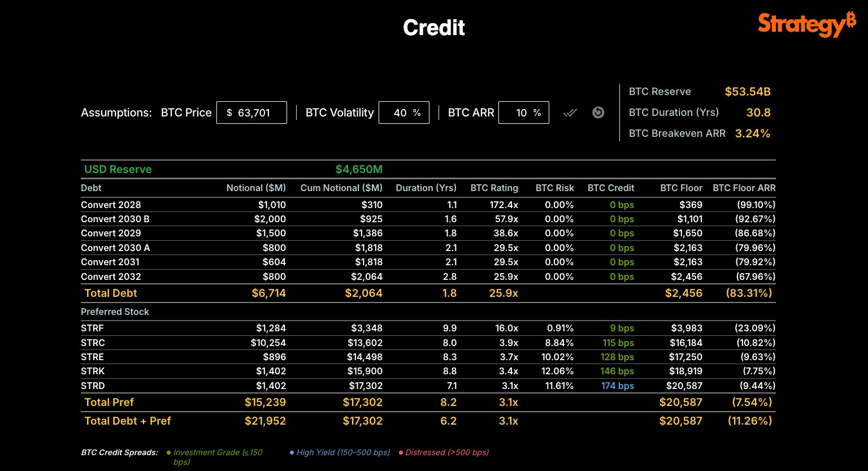The height and width of the screenshot is (471, 868).
Task: Select the "Convert 2029" row name
Action: click(111, 233)
